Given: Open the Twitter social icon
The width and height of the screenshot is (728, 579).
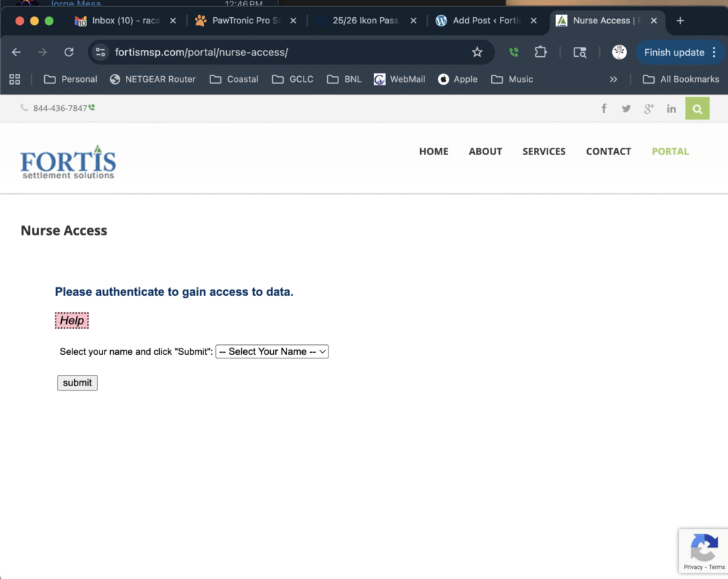Looking at the screenshot, I should click(626, 108).
